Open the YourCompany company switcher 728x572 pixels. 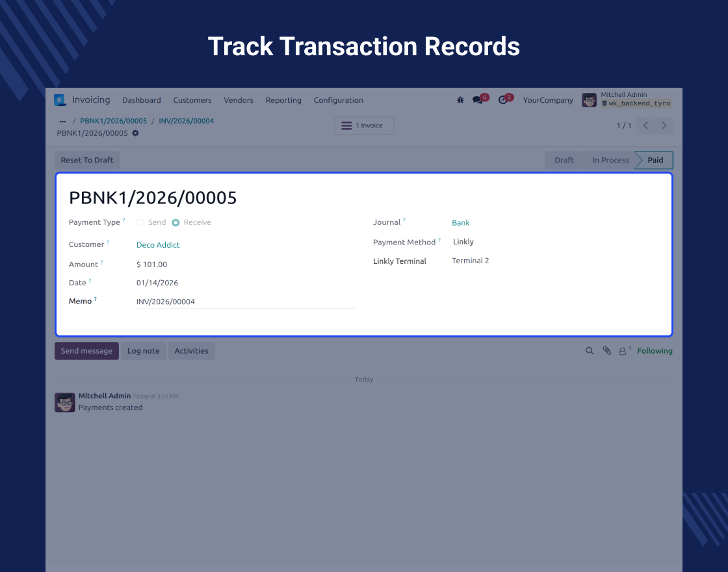[x=548, y=100]
